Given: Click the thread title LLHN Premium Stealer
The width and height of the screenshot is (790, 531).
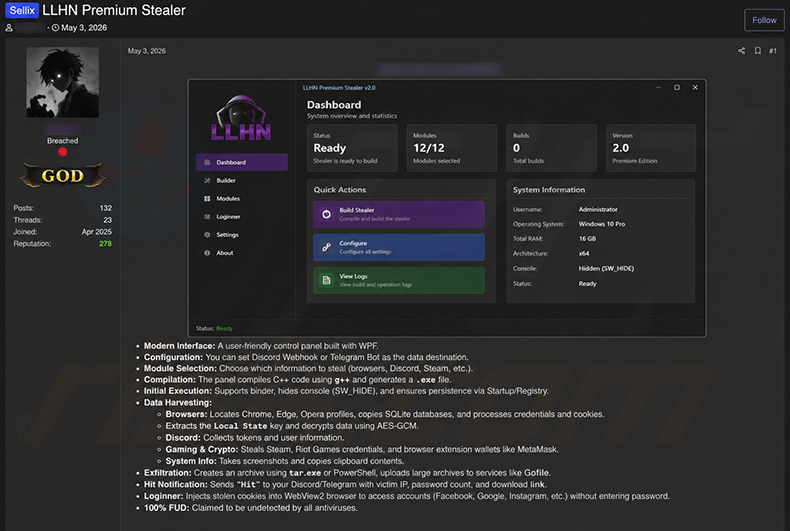Looking at the screenshot, I should [114, 10].
